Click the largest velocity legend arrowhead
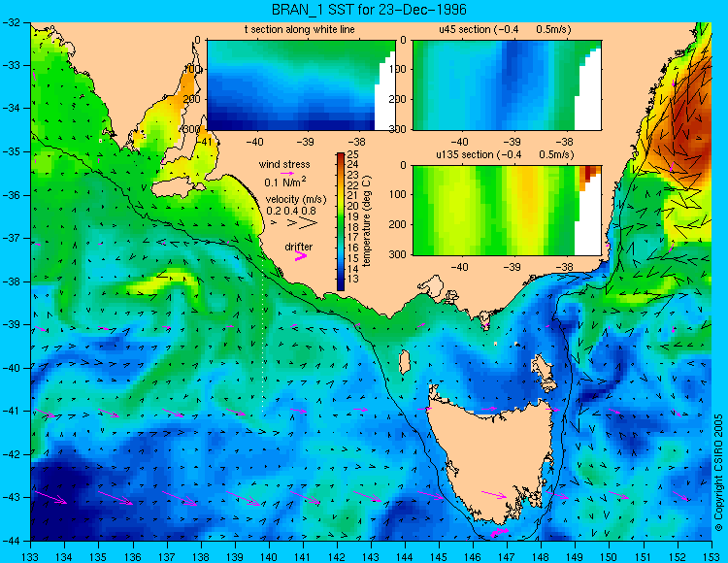The width and height of the screenshot is (728, 563). coord(309,223)
